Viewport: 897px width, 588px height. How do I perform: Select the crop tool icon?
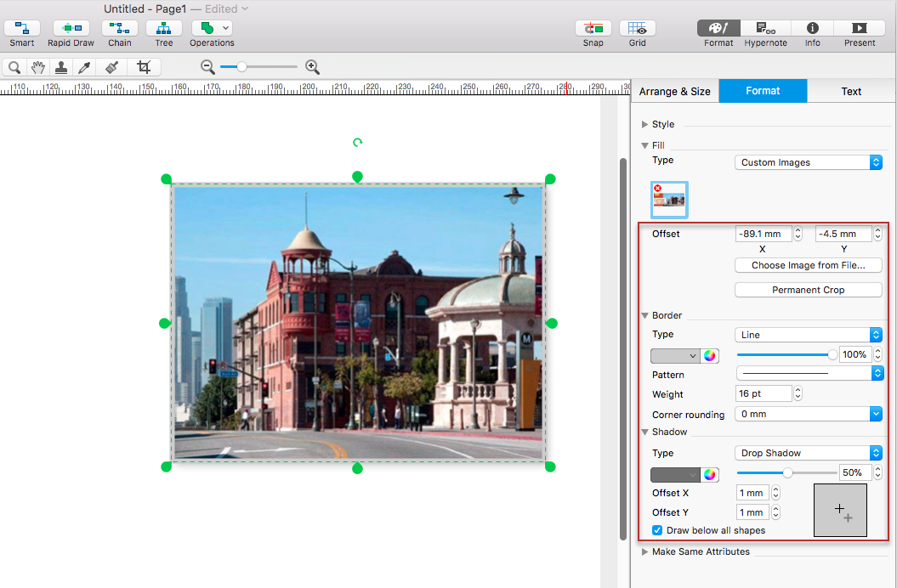144,67
